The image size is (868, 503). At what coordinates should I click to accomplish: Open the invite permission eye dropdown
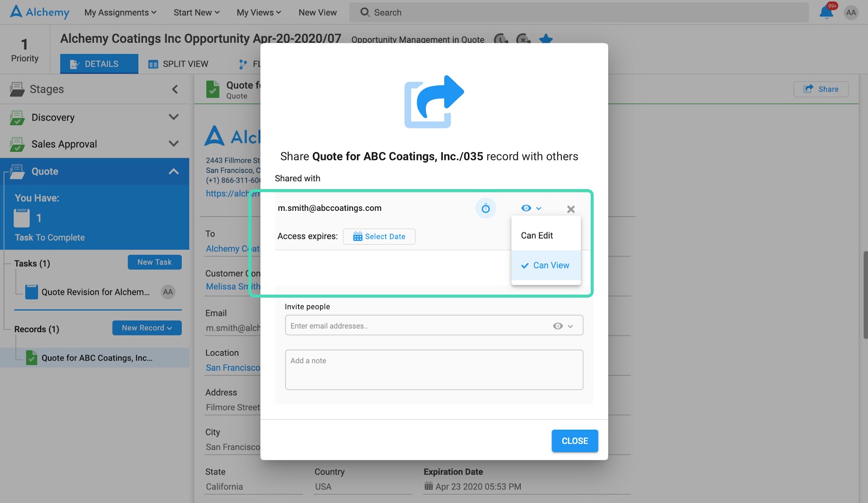click(563, 326)
